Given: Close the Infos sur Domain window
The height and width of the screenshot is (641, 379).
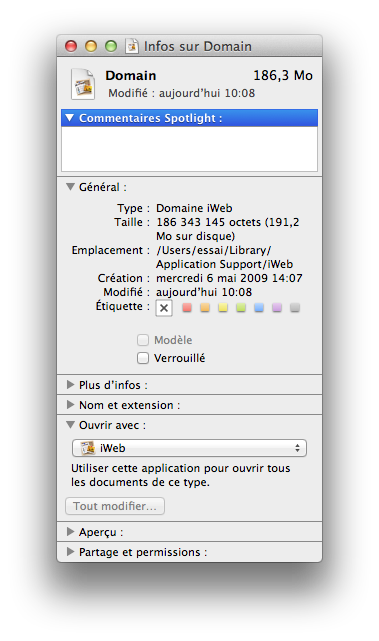Looking at the screenshot, I should [71, 46].
